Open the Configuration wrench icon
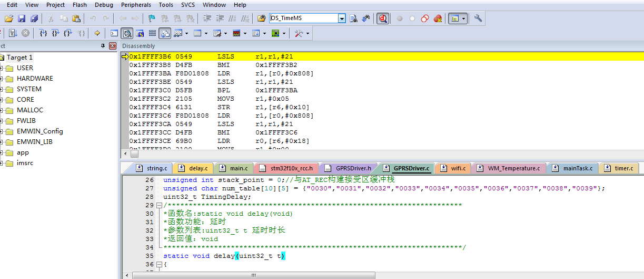644x279 pixels. coord(478,18)
